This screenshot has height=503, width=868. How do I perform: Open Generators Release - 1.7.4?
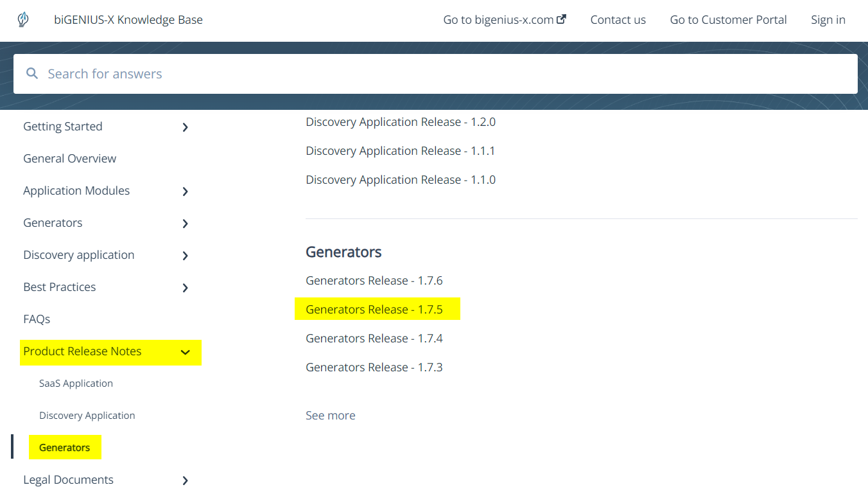click(374, 339)
